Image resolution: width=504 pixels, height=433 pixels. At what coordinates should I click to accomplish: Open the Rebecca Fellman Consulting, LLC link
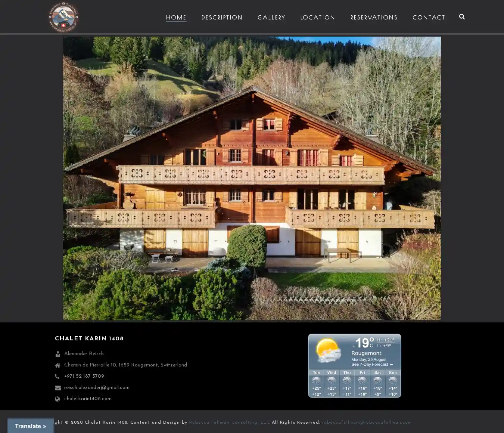pos(229,423)
